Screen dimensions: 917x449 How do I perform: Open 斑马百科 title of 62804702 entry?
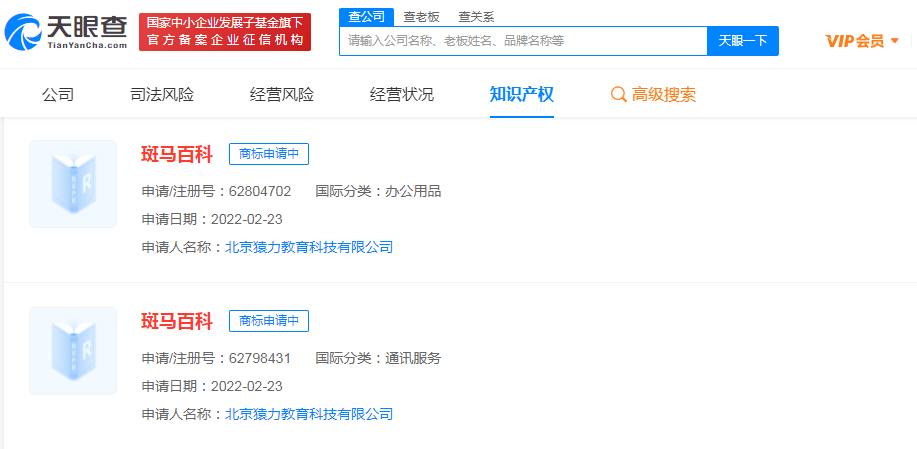tap(177, 154)
